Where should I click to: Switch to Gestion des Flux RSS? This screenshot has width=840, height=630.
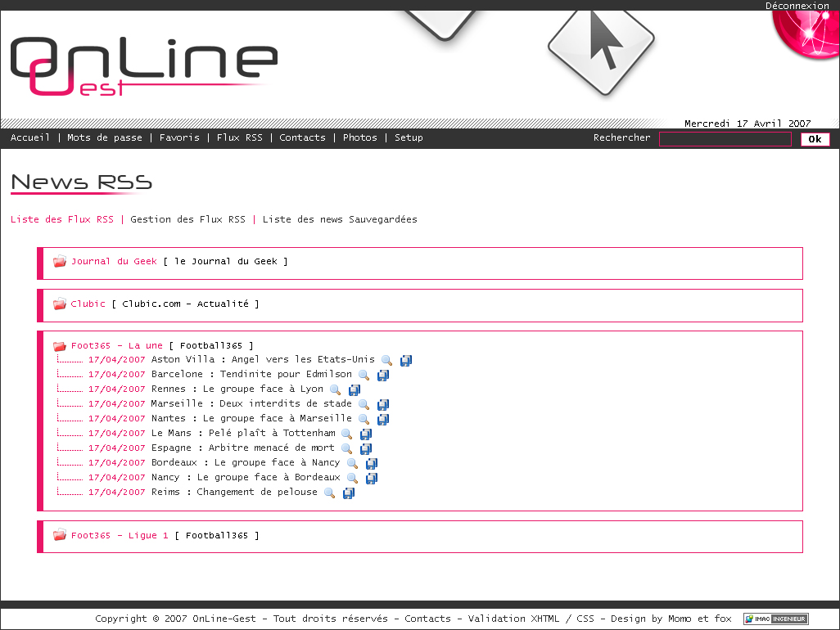188,219
